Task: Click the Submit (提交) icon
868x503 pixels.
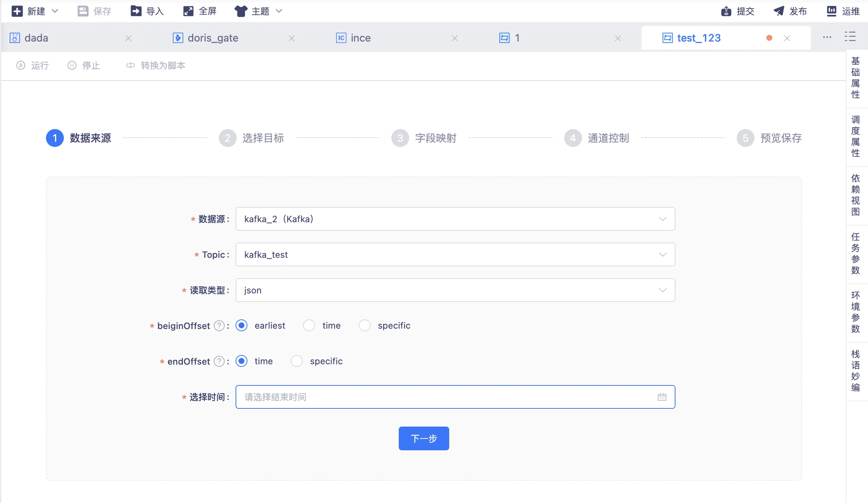Action: pyautogui.click(x=726, y=11)
